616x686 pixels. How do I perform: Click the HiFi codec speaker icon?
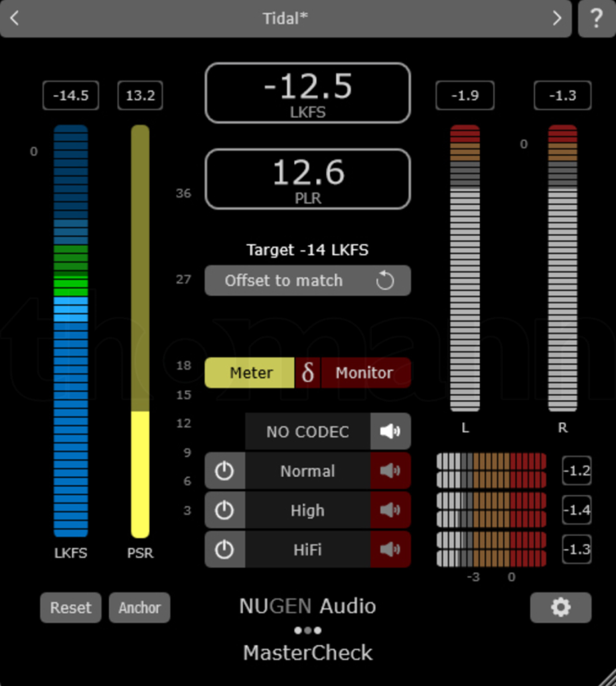390,550
